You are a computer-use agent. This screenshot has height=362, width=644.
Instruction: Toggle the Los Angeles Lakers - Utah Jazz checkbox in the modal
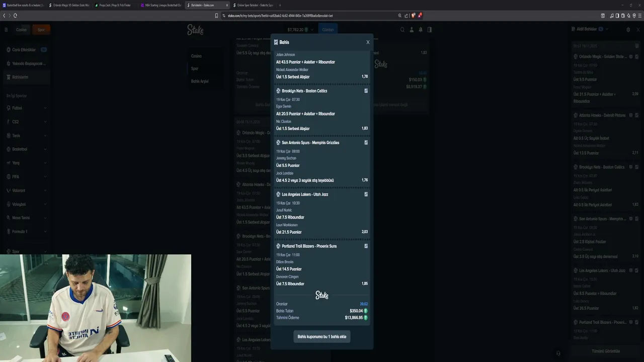point(366,194)
